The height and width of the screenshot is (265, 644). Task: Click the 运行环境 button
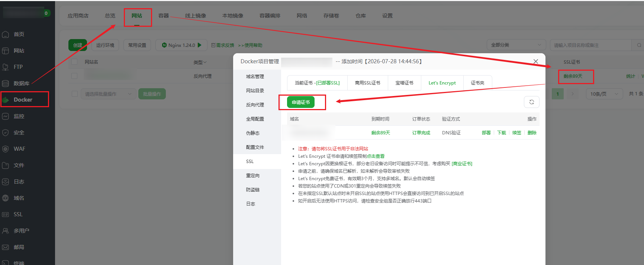(105, 45)
